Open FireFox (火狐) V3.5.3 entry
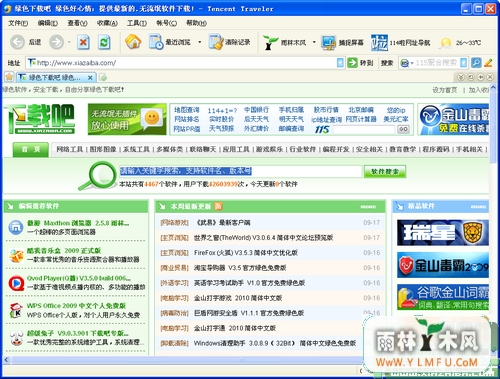This screenshot has width=500, height=379. (246, 253)
